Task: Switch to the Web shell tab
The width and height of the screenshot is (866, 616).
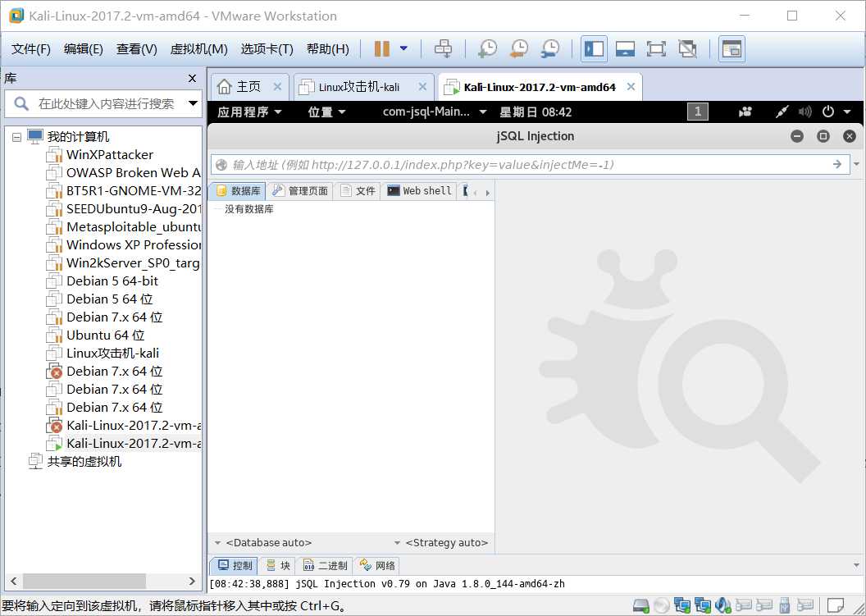Action: point(419,191)
